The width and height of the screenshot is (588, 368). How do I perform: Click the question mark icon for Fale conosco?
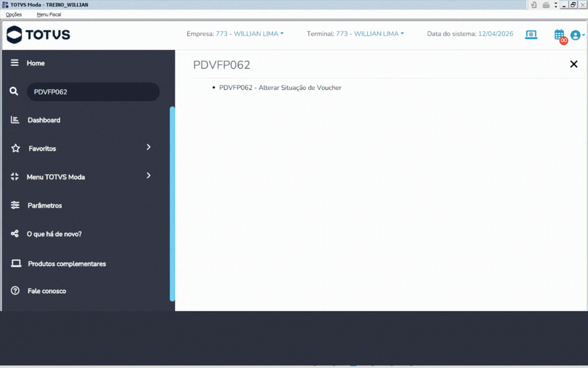coord(15,291)
